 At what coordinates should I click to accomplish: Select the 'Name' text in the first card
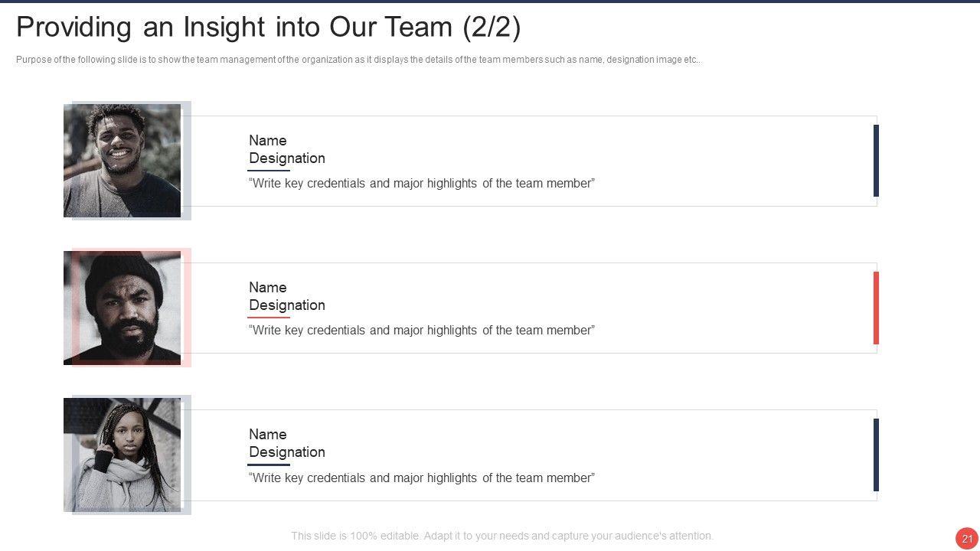click(268, 140)
